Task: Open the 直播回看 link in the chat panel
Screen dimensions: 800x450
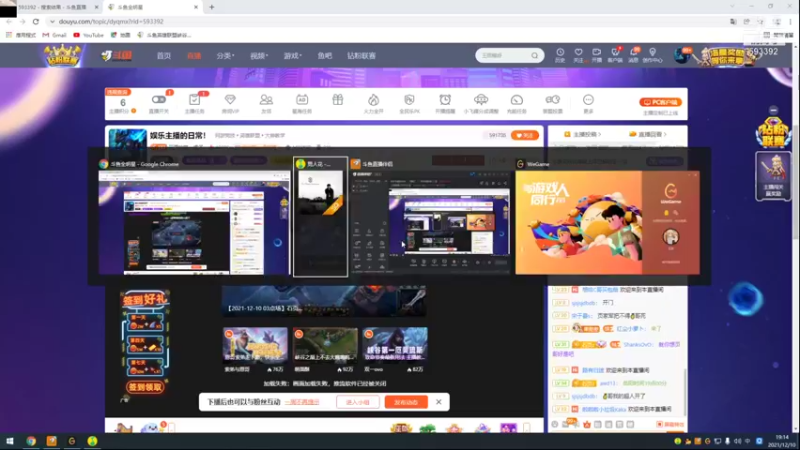Action: click(x=648, y=134)
